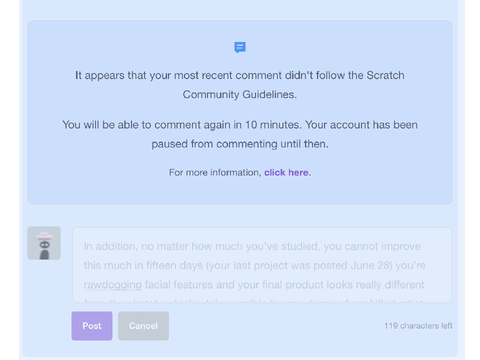Click the "119 characters left" counter
The image size is (480, 360).
click(x=418, y=326)
